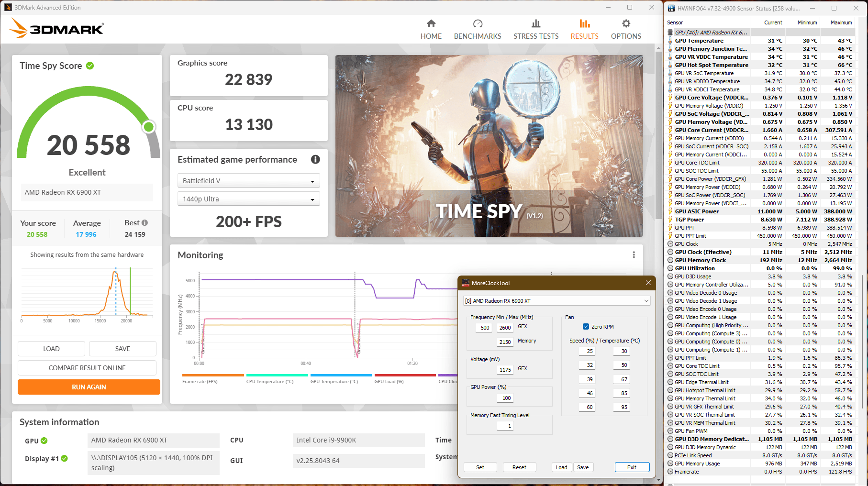Select the GPU Utilization row

pos(760,268)
